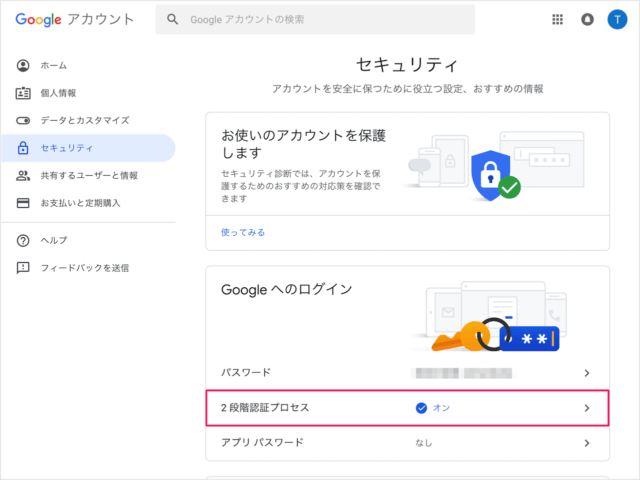Click the personal info ID card icon

pyautogui.click(x=23, y=93)
